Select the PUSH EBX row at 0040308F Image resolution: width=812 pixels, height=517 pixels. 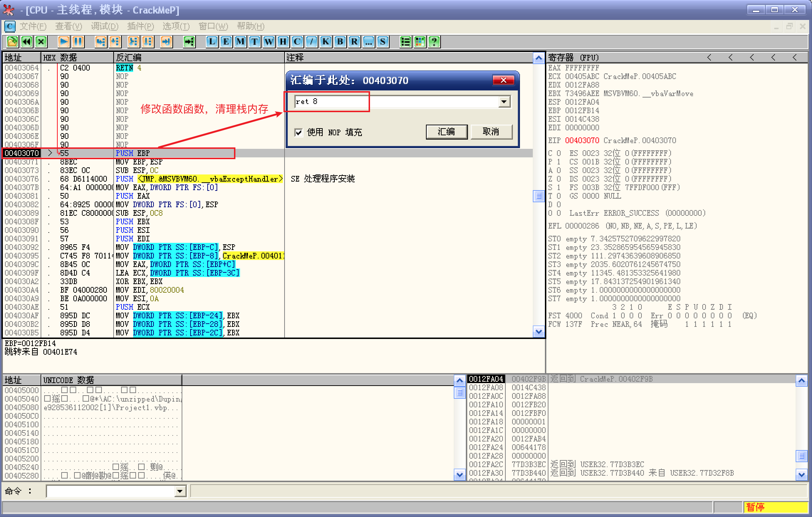(142, 221)
